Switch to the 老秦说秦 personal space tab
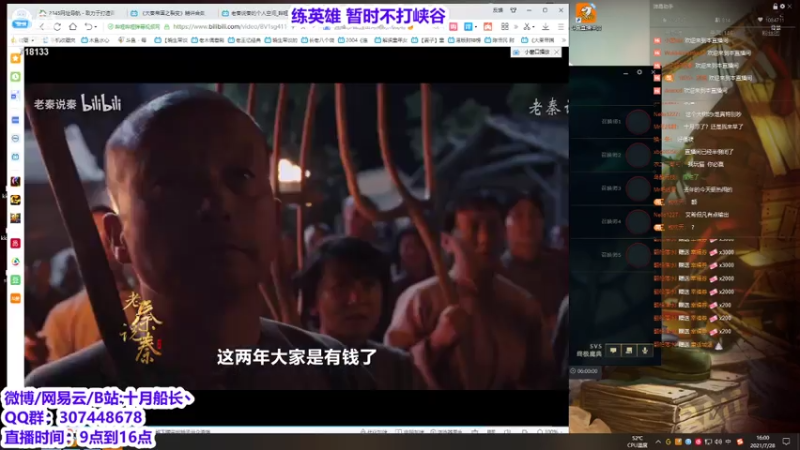Image resolution: width=800 pixels, height=450 pixels. coord(255,13)
